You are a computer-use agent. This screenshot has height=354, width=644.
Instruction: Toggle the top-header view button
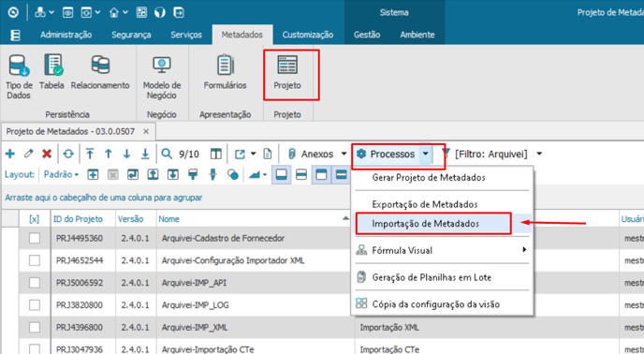pos(321,175)
